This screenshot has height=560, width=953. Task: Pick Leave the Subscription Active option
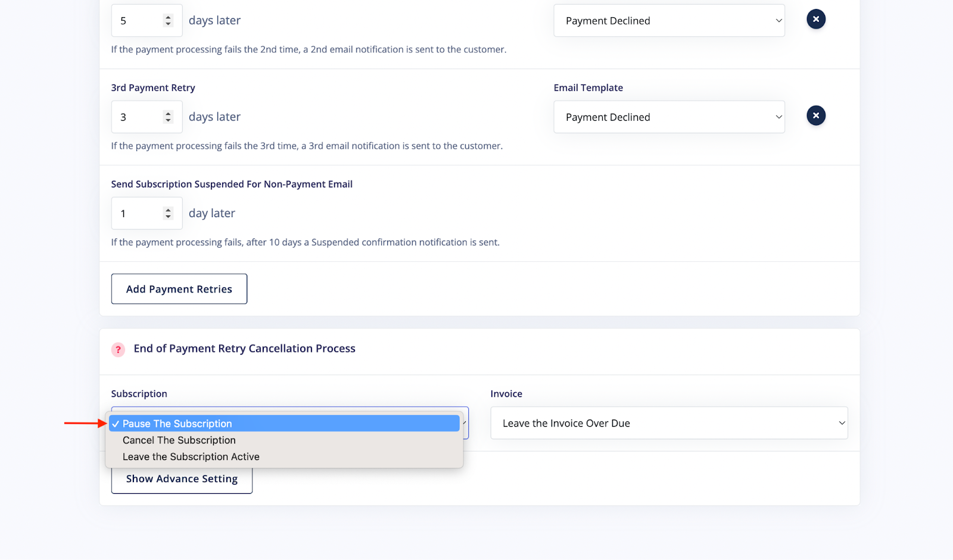coord(284,457)
